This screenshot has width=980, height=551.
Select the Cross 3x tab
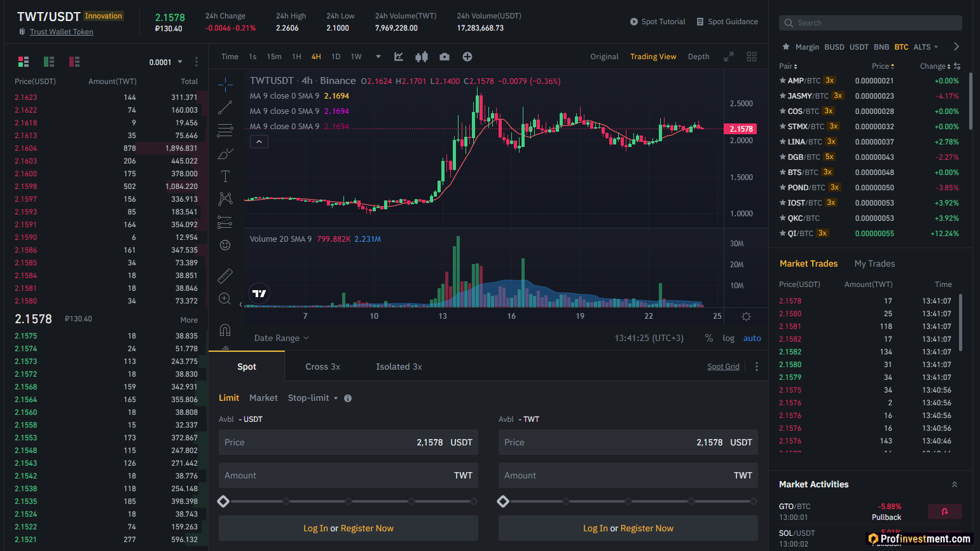pyautogui.click(x=322, y=367)
